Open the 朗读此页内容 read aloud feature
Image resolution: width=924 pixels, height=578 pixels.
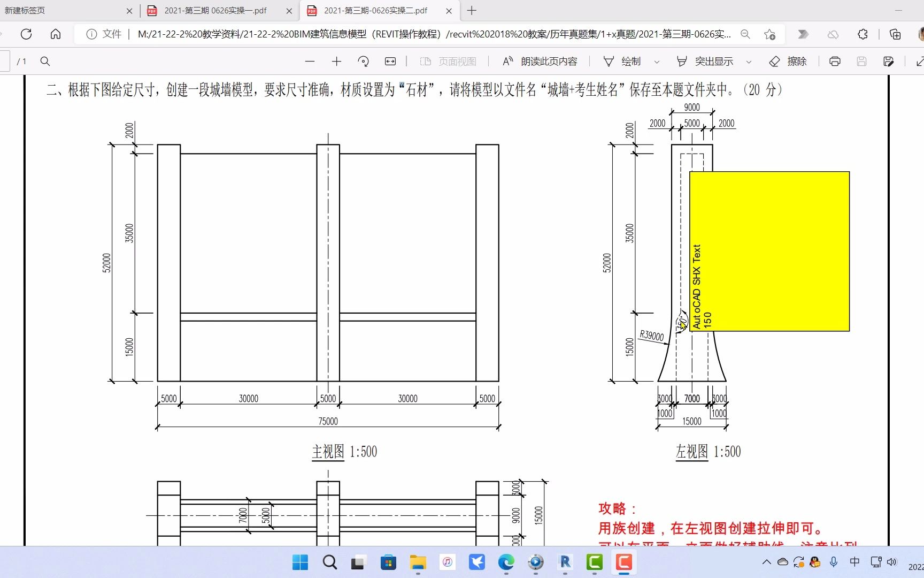click(x=539, y=61)
